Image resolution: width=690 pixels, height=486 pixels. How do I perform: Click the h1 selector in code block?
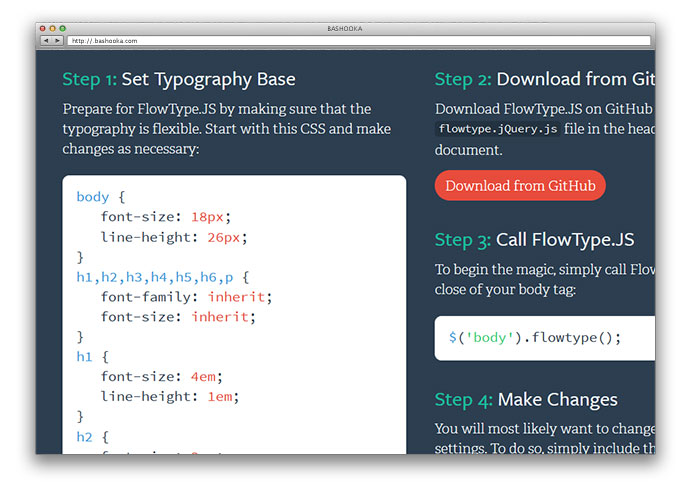(x=84, y=357)
